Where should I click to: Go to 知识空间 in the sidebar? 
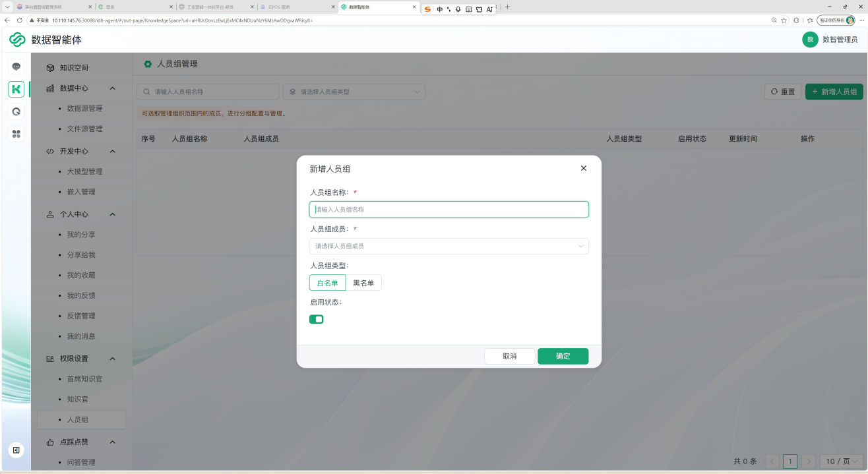tap(73, 67)
